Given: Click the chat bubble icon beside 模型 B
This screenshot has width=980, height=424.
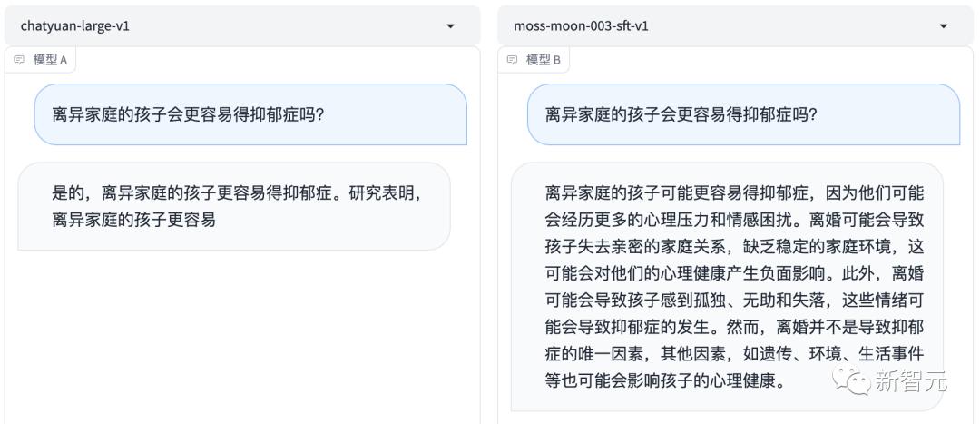Looking at the screenshot, I should coord(513,60).
